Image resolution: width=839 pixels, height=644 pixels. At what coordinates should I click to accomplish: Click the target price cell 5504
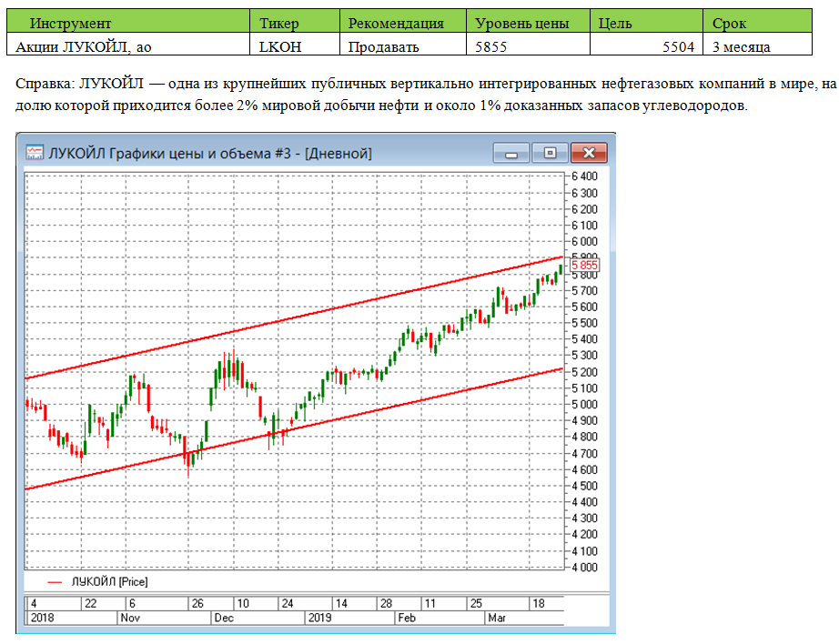(646, 45)
